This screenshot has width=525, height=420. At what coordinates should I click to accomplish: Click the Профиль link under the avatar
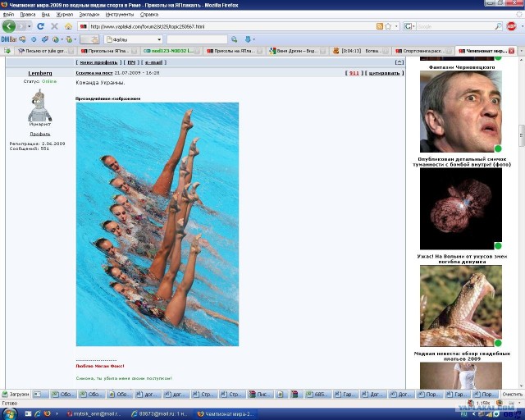[40, 134]
